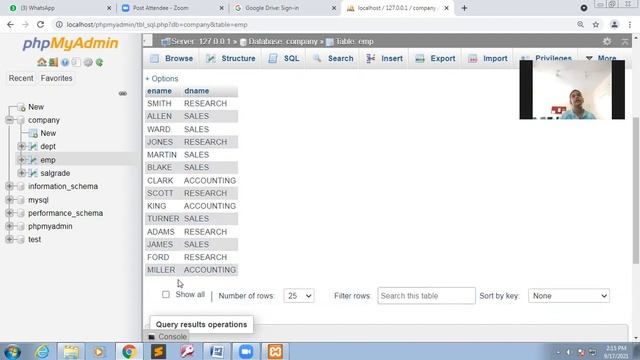Expand the salgrade table node
640x360 pixels.
point(21,173)
